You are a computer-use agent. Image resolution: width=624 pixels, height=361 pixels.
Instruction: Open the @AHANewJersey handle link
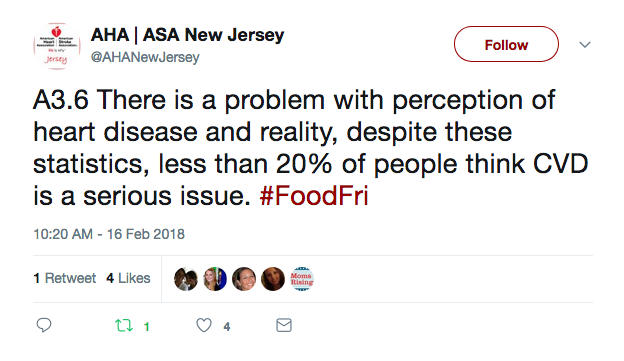[145, 57]
